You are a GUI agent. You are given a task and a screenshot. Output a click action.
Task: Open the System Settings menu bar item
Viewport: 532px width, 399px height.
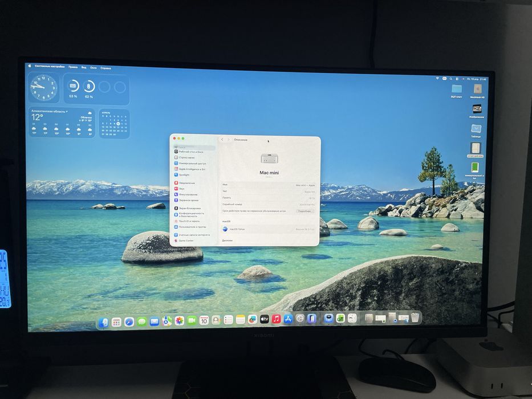coord(50,67)
